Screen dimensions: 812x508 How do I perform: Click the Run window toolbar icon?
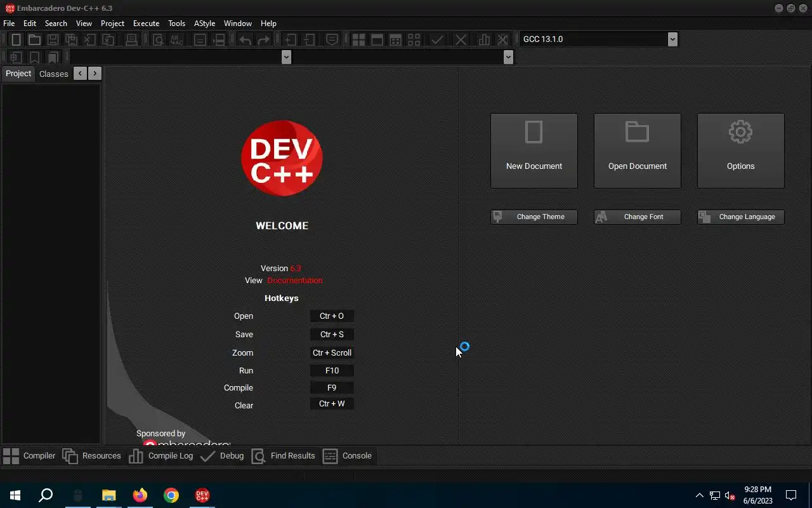coord(377,39)
